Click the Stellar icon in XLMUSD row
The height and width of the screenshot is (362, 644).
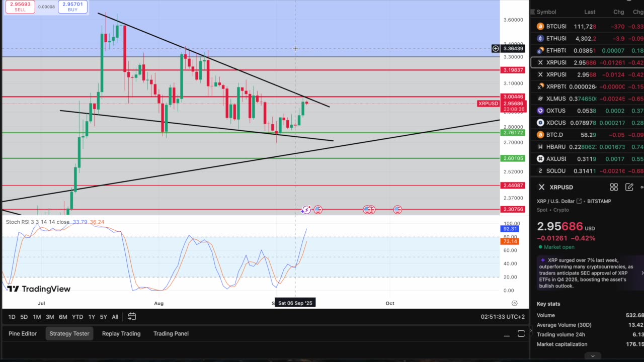[x=540, y=99]
